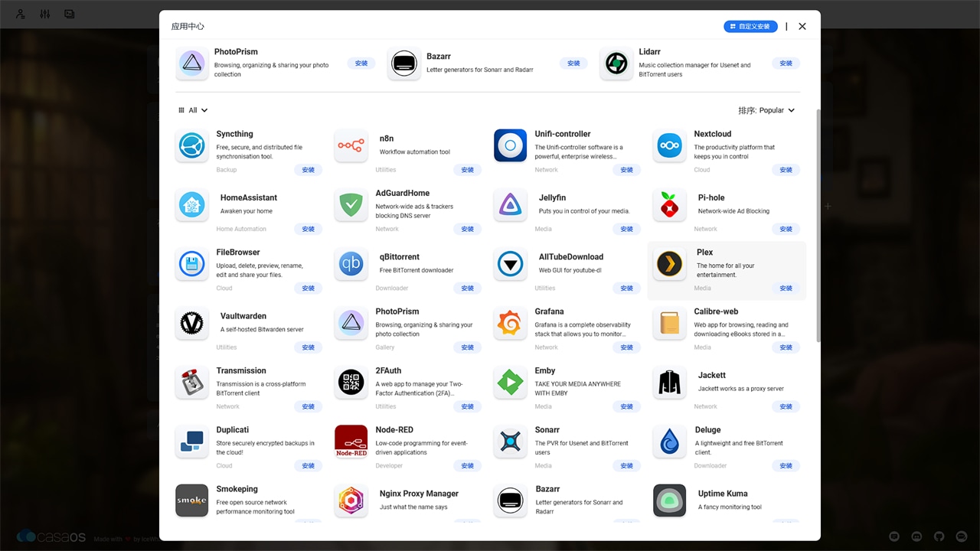Select the Duplicati app icon
This screenshot has height=551, width=980.
coord(191,442)
